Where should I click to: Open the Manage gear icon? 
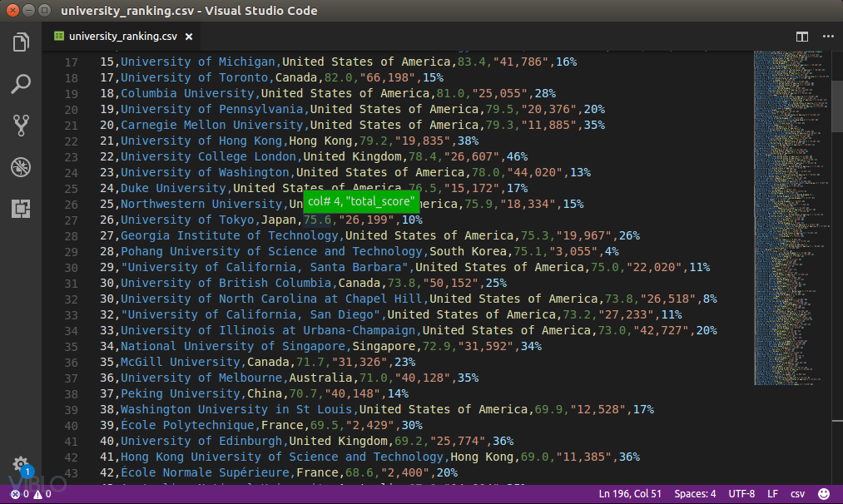tap(21, 464)
